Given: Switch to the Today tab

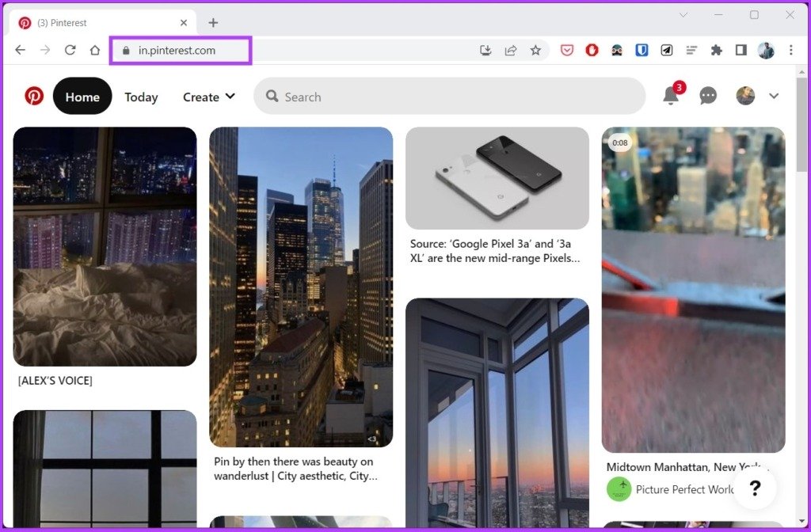Looking at the screenshot, I should (141, 97).
